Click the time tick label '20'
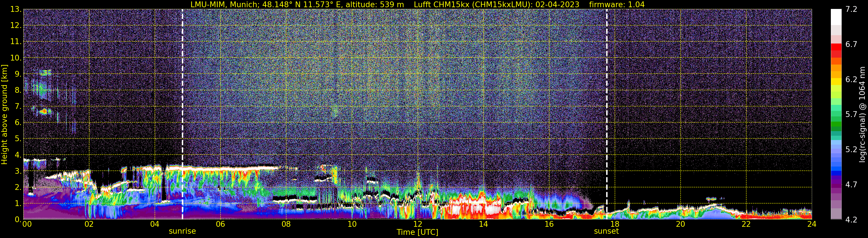This screenshot has width=868, height=238. coord(680,224)
